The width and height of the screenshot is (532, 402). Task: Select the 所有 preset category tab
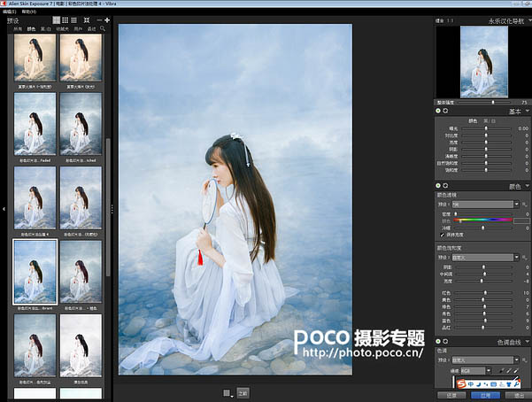18,29
